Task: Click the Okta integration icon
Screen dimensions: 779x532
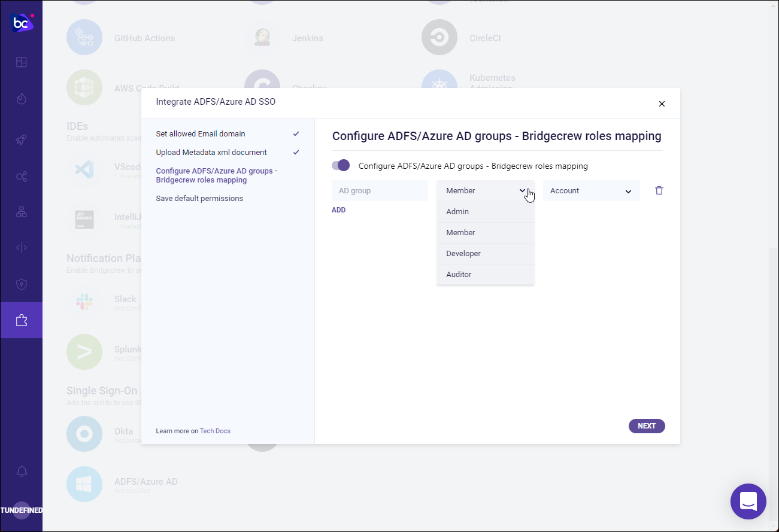Action: pos(84,433)
